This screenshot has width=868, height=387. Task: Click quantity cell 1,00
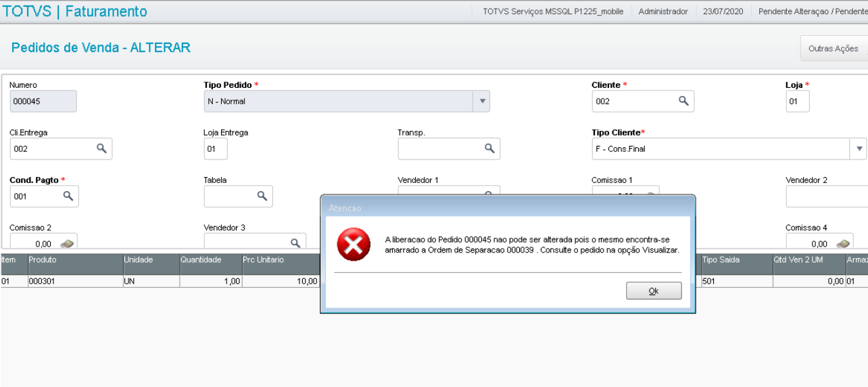pos(210,281)
